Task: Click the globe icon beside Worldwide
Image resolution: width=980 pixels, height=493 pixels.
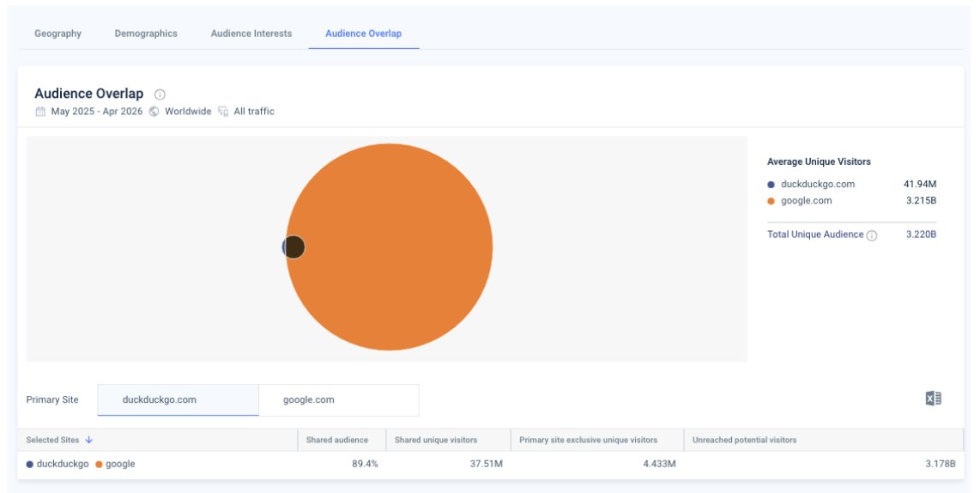Action: pos(154,112)
